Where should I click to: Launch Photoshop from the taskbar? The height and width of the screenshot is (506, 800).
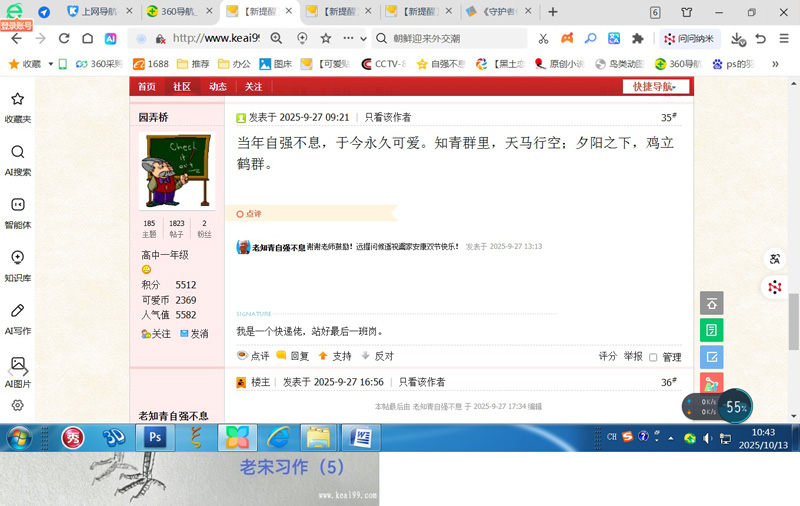point(155,437)
